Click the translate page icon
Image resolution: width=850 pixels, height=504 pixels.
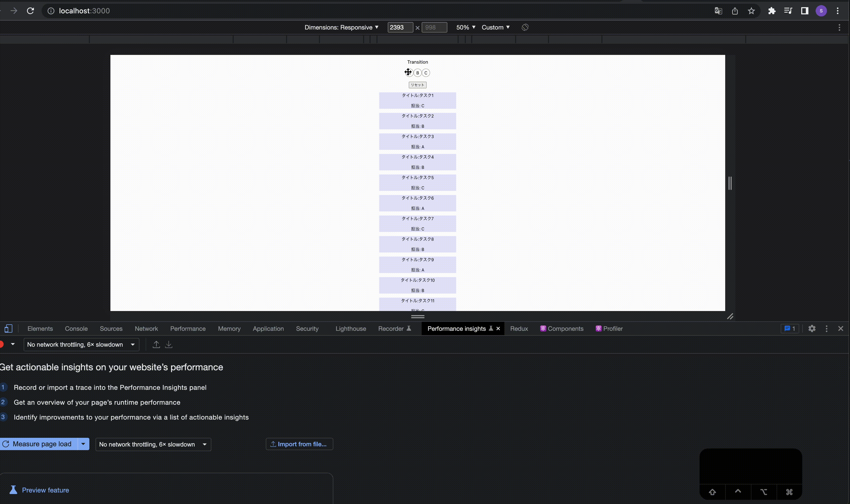718,11
